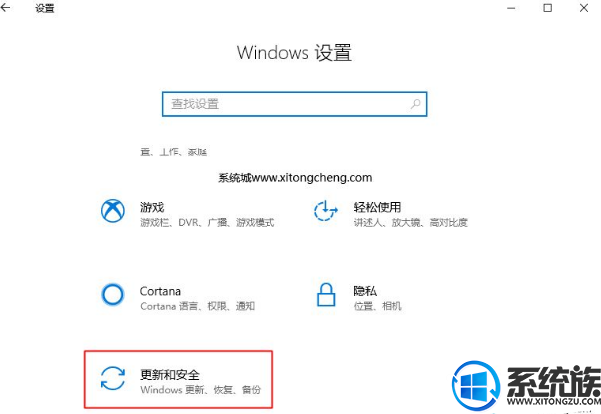Minimize the Settings window

511,8
